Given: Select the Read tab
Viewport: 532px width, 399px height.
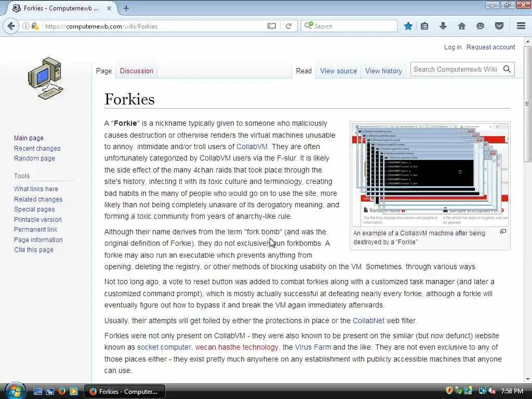Looking at the screenshot, I should pos(303,71).
